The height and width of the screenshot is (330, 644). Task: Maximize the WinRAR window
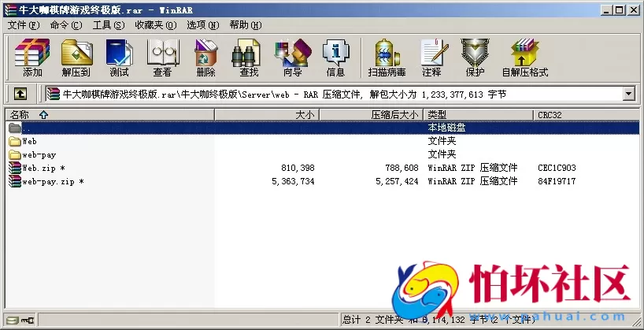(x=620, y=10)
